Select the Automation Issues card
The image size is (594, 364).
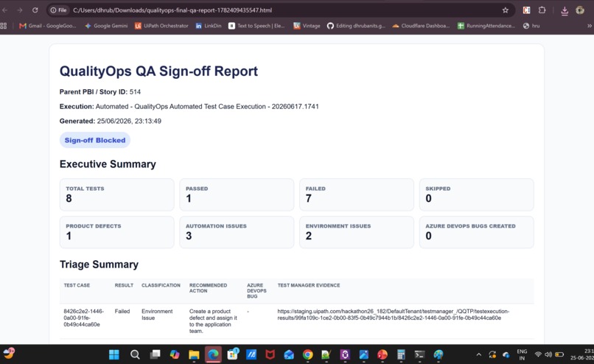237,232
